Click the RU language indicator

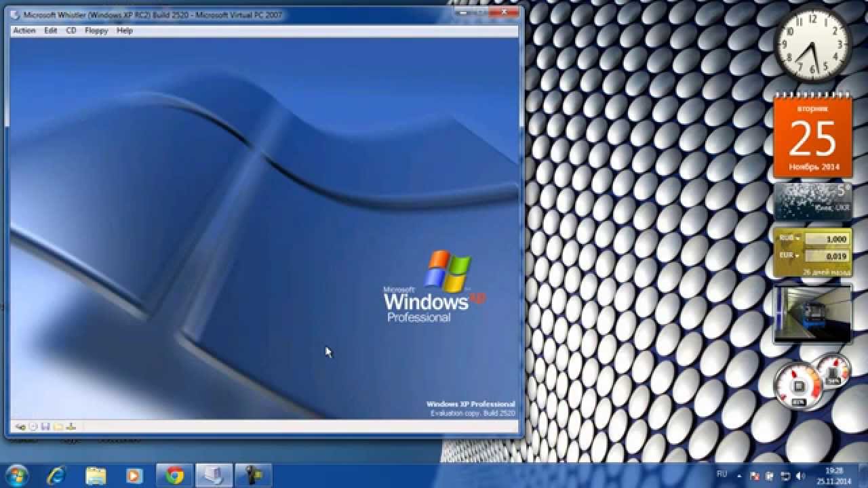click(722, 472)
